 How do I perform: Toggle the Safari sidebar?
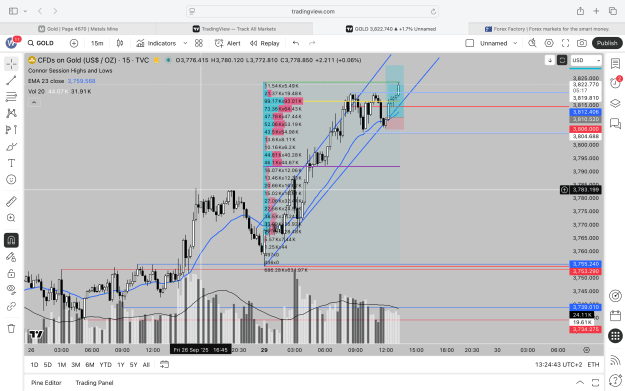[x=14, y=11]
